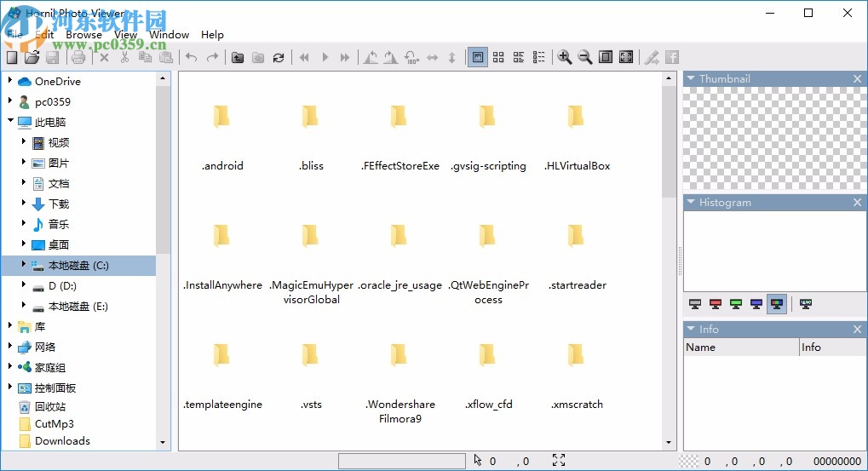Undo the last action via toolbar
The height and width of the screenshot is (471, 868).
[x=192, y=57]
